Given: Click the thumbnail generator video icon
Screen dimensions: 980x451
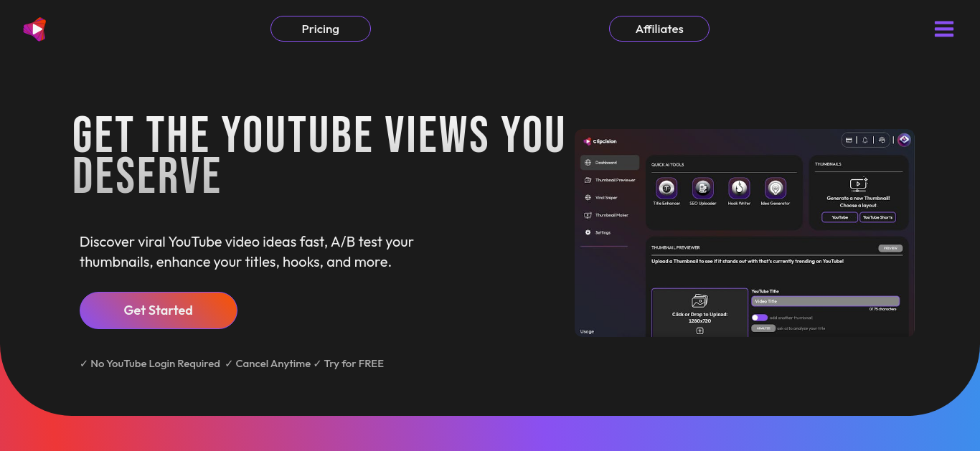Looking at the screenshot, I should [859, 184].
